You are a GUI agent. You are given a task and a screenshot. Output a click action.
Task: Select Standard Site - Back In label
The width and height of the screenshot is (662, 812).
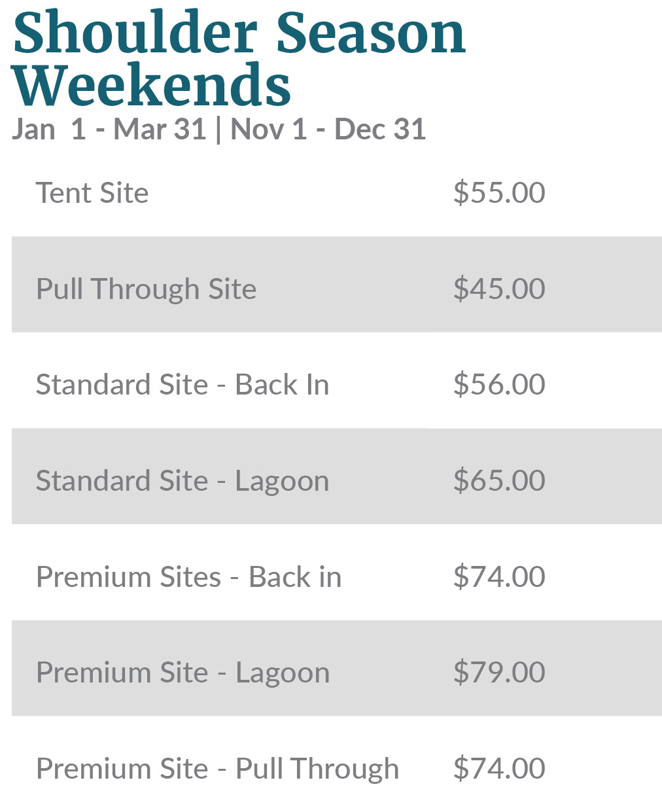[x=182, y=385]
